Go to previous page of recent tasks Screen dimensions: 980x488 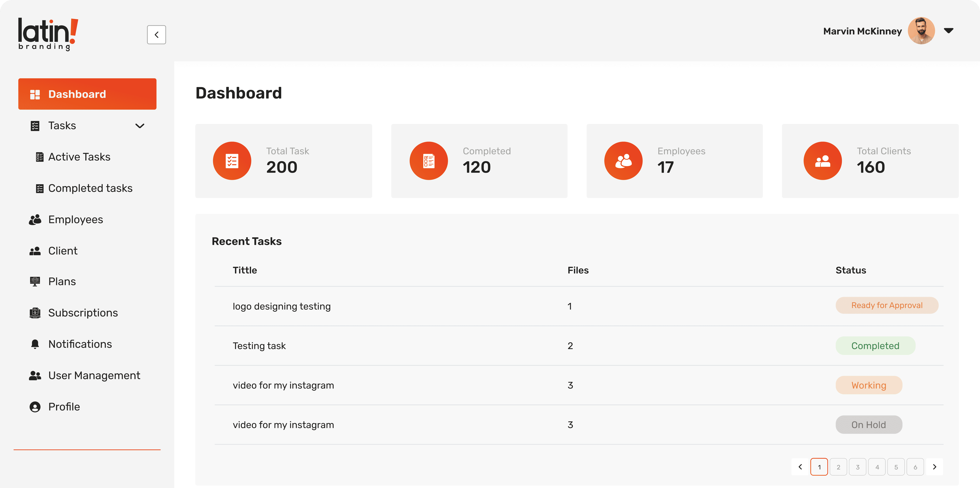click(x=800, y=467)
